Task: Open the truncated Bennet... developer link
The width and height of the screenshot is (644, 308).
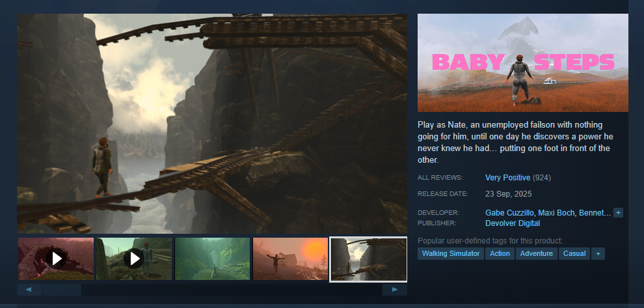Action: 595,212
